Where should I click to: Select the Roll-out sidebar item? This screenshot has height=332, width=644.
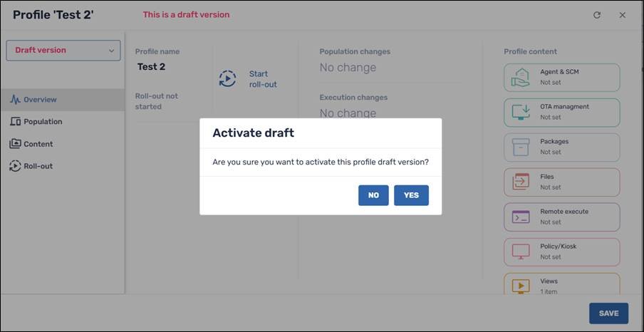38,166
